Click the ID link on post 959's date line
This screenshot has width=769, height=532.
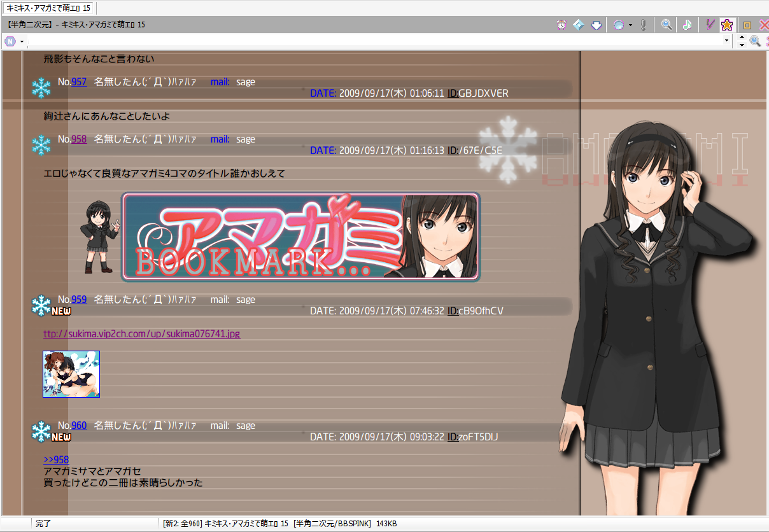pos(453,311)
